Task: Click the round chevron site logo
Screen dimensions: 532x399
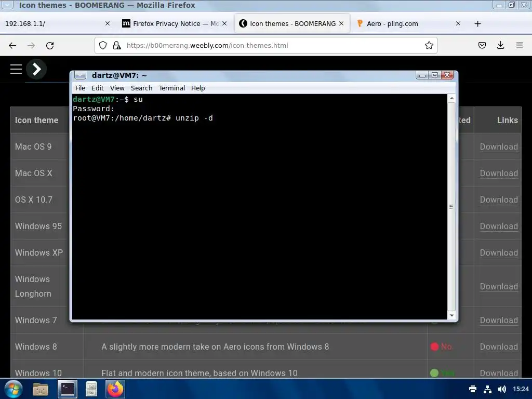Action: (x=36, y=69)
